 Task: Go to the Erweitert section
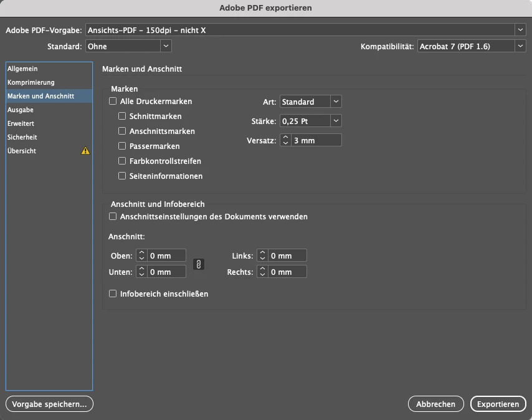point(49,123)
